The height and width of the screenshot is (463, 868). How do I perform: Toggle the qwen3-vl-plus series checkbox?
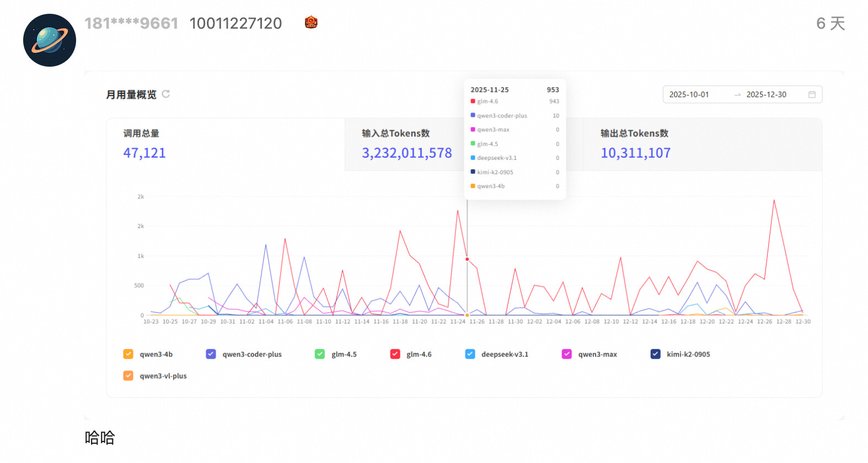[128, 375]
